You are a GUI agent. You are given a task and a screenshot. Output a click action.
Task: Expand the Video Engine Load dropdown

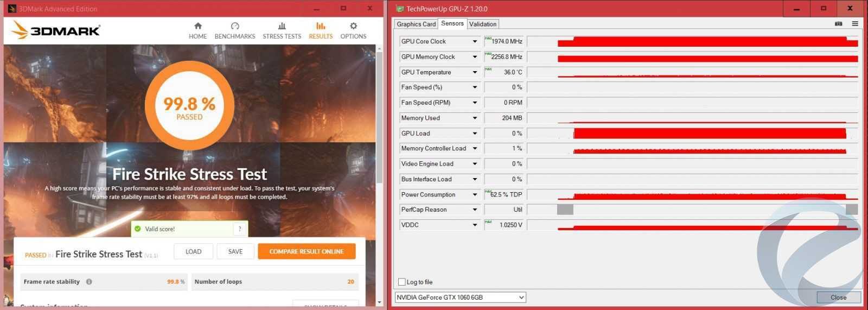point(475,164)
